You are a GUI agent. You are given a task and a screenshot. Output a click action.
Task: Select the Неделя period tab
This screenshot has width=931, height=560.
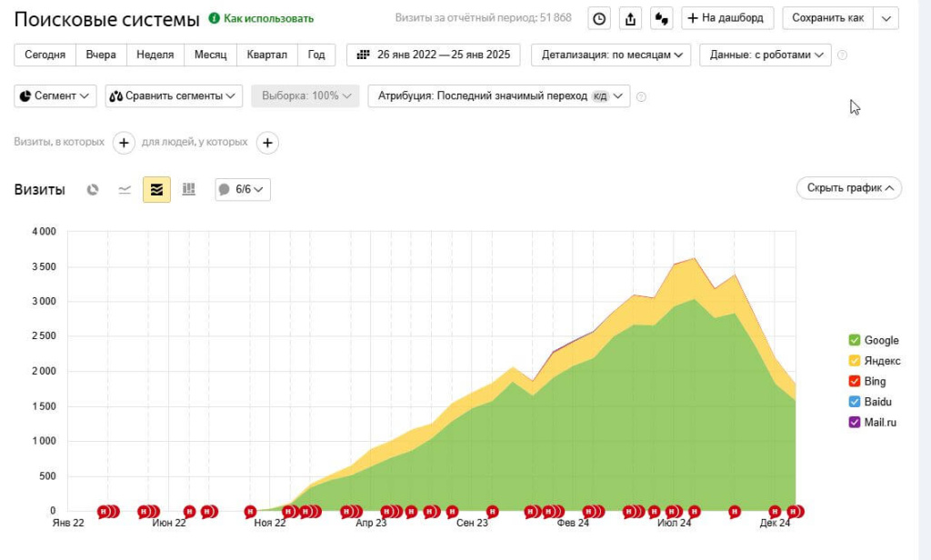pos(155,55)
